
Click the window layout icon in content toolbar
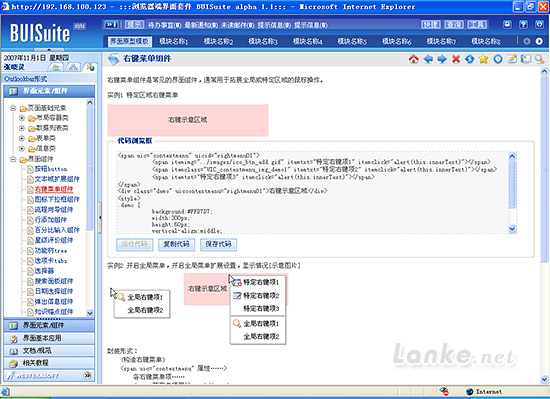(x=526, y=59)
